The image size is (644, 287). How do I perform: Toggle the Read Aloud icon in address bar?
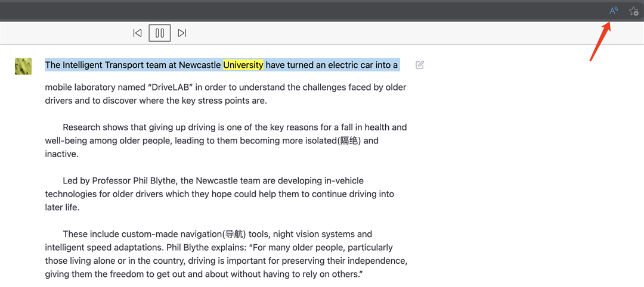613,11
